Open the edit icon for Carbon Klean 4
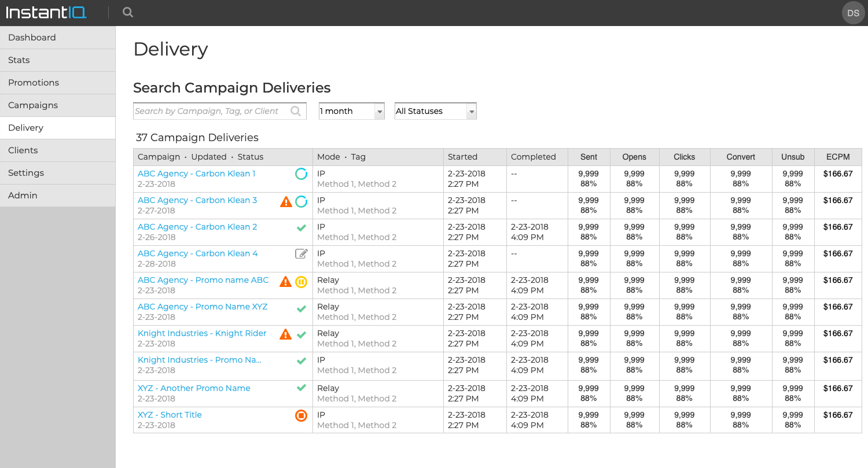 coord(300,254)
